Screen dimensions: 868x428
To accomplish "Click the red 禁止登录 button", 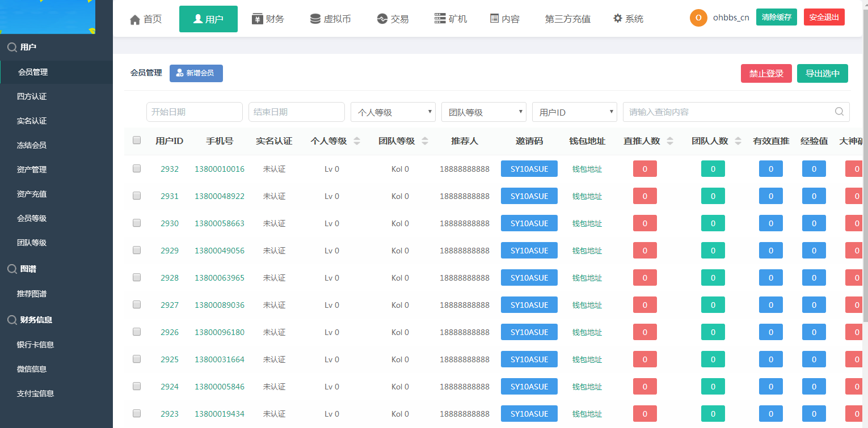I will 766,74.
